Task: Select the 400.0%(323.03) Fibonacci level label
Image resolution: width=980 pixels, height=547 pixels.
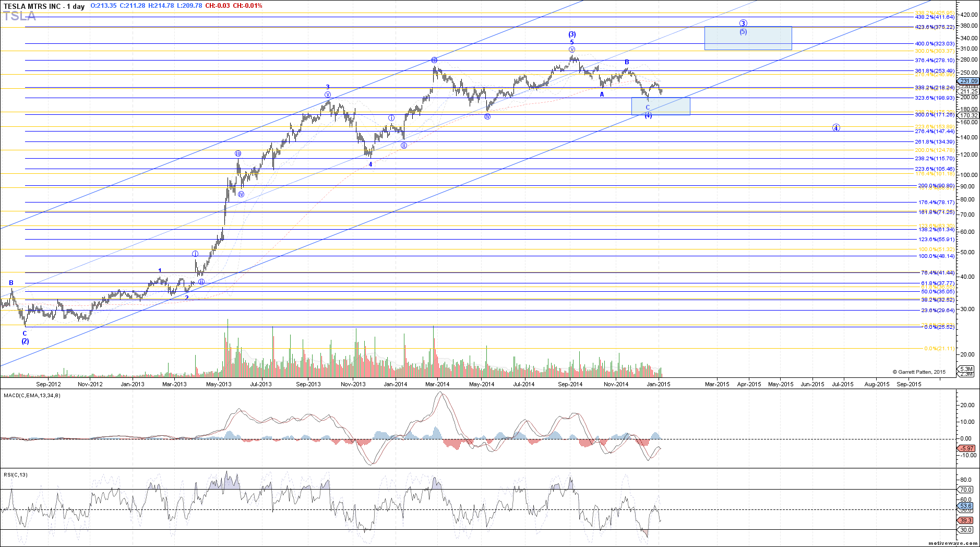Action: point(935,44)
